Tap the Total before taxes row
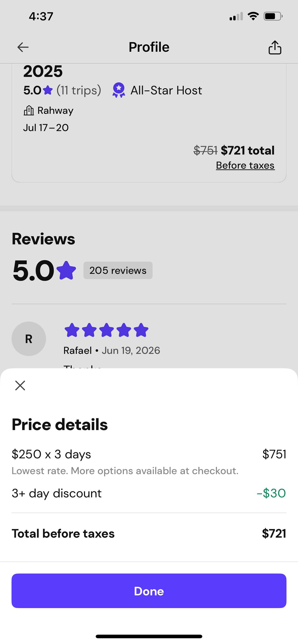The height and width of the screenshot is (644, 298). coord(149,533)
